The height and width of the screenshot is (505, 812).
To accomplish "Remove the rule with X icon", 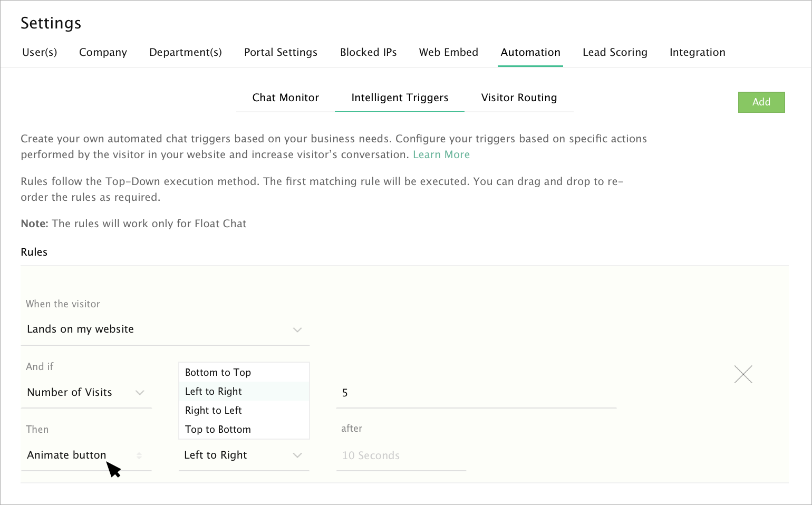I will click(743, 374).
